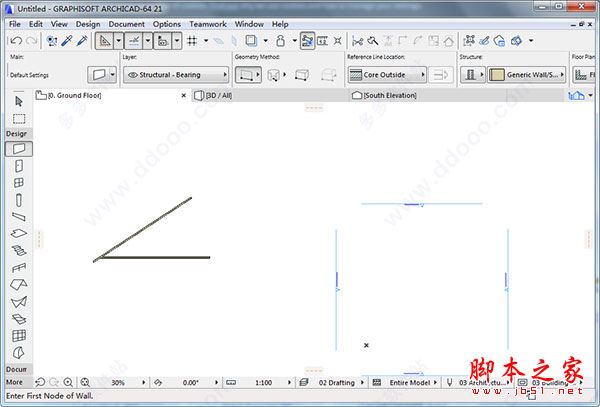Toggle the Guide Lines triangle ruler button
This screenshot has width=600, height=407.
point(104,41)
